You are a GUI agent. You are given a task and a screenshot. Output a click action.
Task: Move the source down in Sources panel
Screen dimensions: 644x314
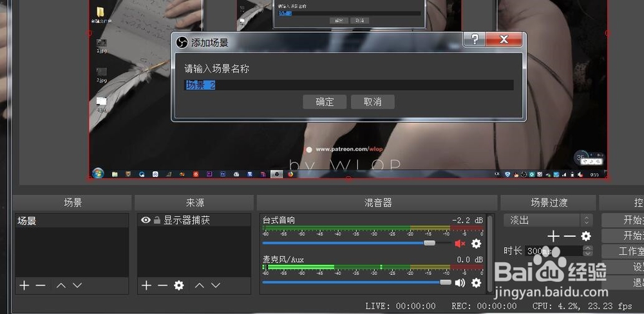tap(216, 285)
